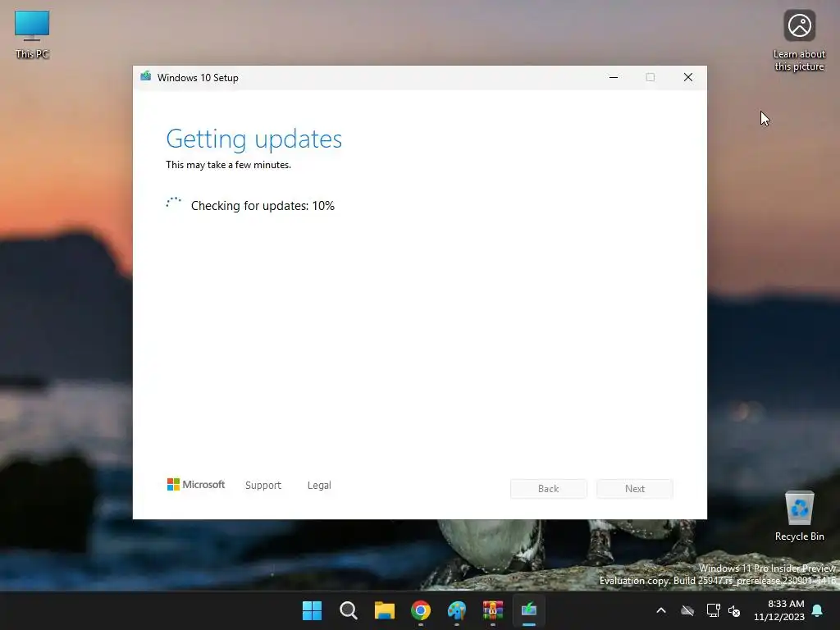The width and height of the screenshot is (840, 630).
Task: Click 'Checking for updates: 10%' text
Action: pyautogui.click(x=262, y=206)
